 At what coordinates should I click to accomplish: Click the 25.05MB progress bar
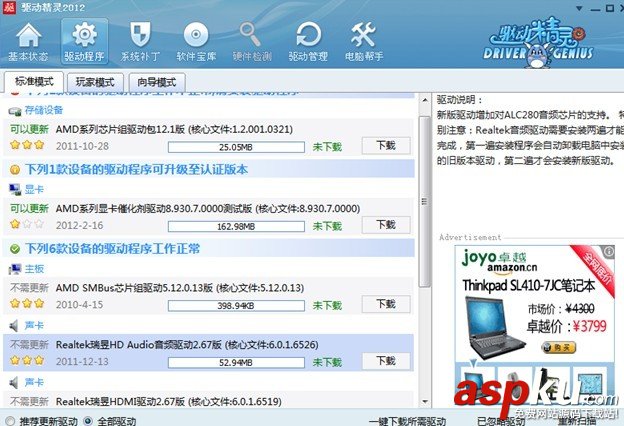(x=236, y=147)
